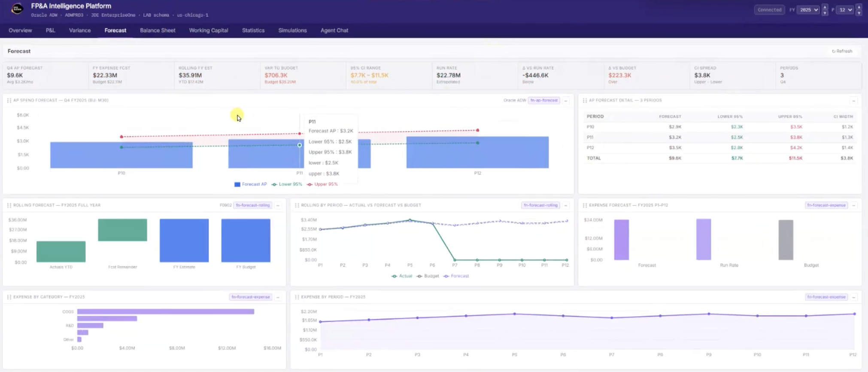The image size is (868, 372).
Task: Increase fiscal year with FY up arrow
Action: point(825,7)
